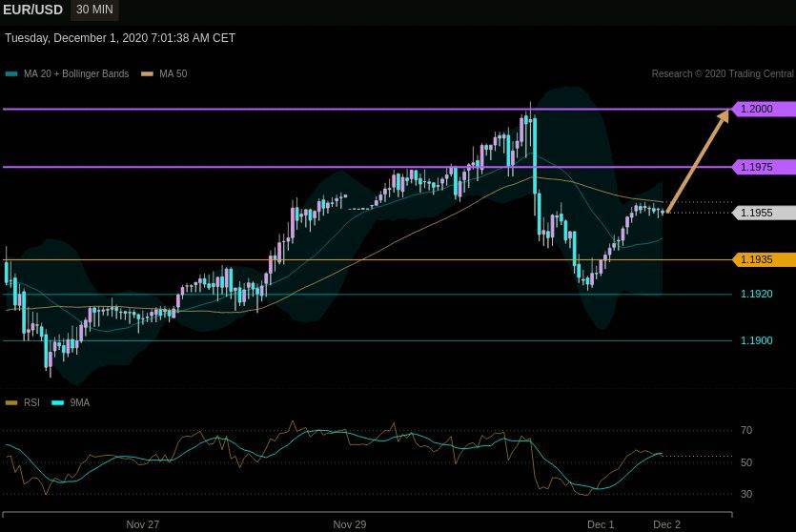Click the Research © 2020 Trading Central text
The width and height of the screenshot is (796, 532).
tap(723, 73)
